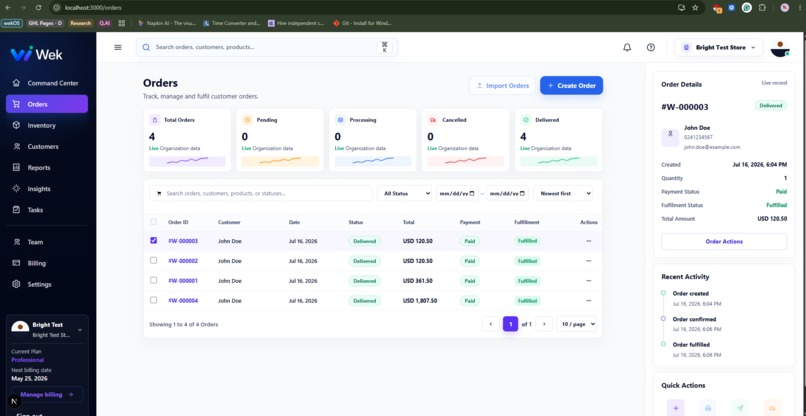Click the purple plus quick action
Screen dimensions: 806x416
(x=675, y=408)
